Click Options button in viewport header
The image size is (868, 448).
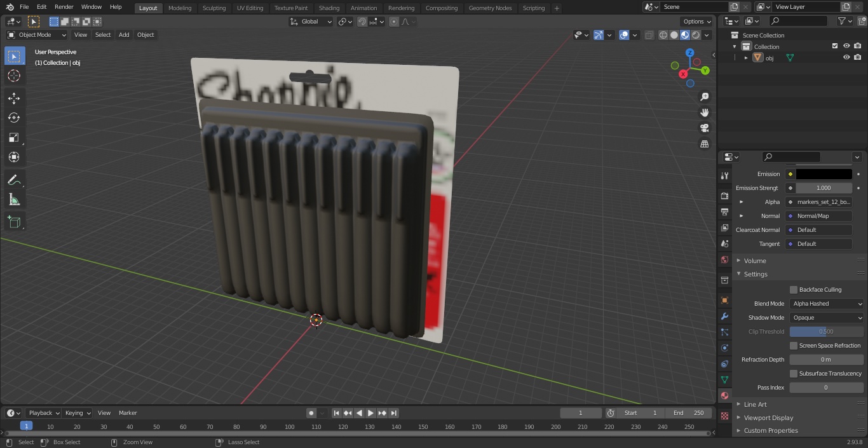coord(697,22)
